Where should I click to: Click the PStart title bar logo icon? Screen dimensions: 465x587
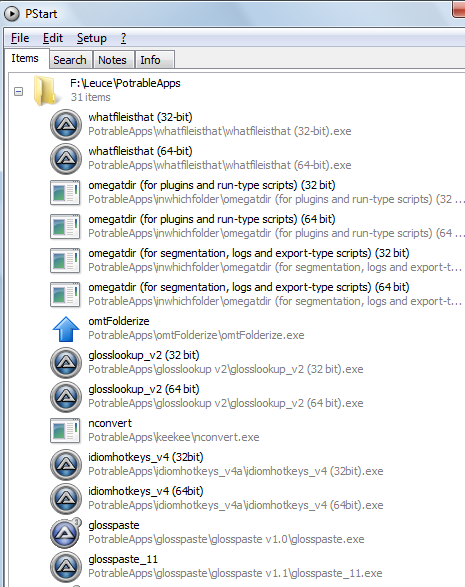(x=12, y=14)
